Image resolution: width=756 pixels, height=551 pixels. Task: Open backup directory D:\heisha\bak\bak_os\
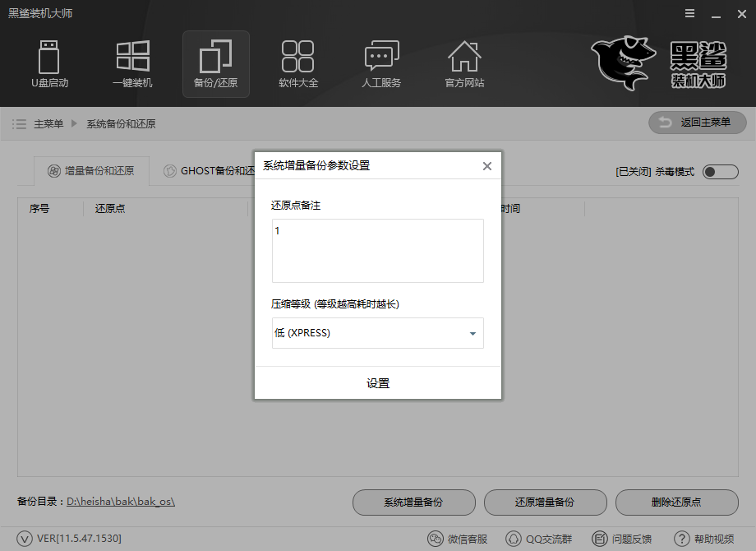pyautogui.click(x=122, y=502)
